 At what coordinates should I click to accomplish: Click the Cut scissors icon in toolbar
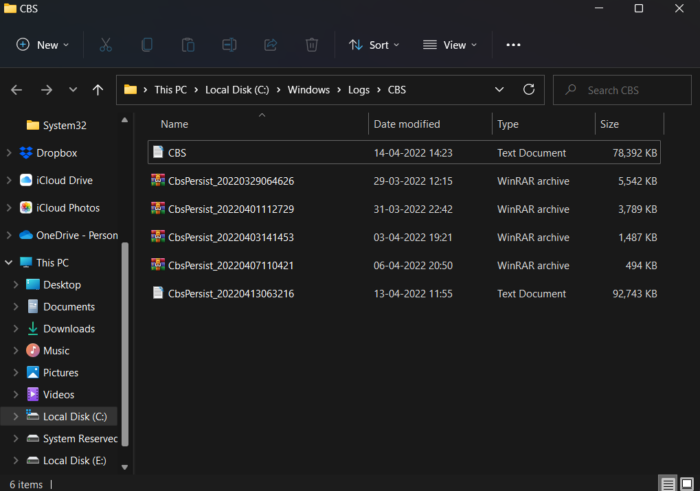(x=105, y=45)
